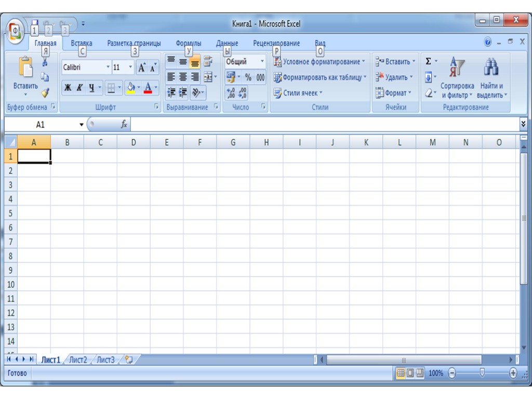Click zoom level 100% button
This screenshot has height=399, width=532.
point(436,373)
